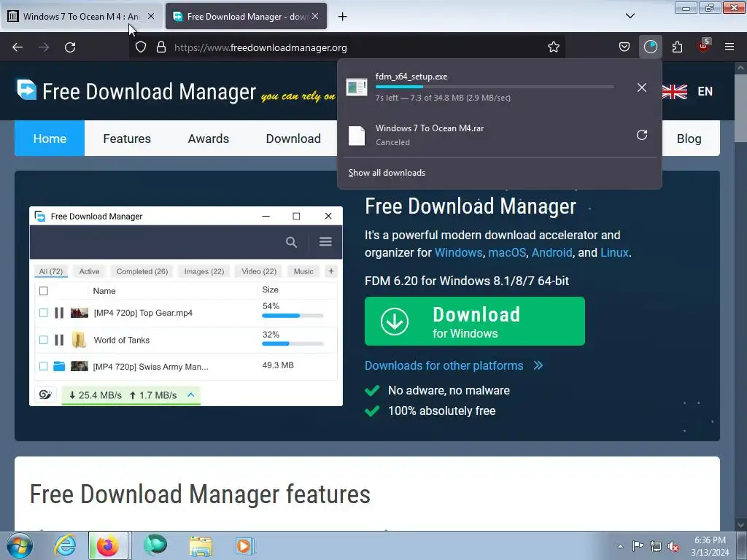Click the volume muted tray icon

click(673, 547)
